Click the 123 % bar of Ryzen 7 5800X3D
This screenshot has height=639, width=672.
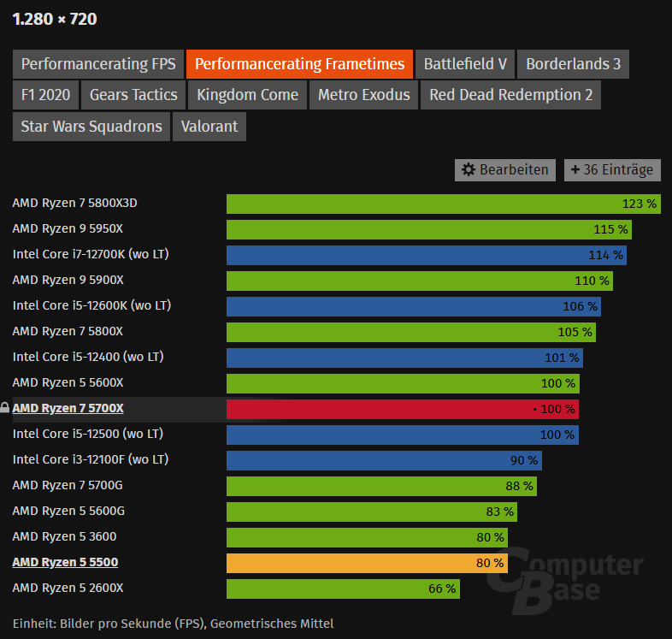pyautogui.click(x=444, y=204)
